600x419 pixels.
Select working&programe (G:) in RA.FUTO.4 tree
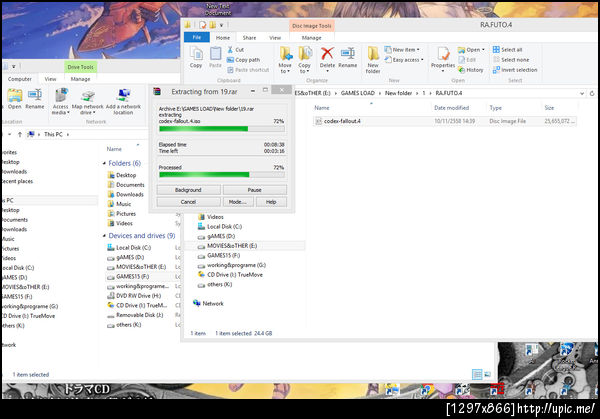[232, 265]
